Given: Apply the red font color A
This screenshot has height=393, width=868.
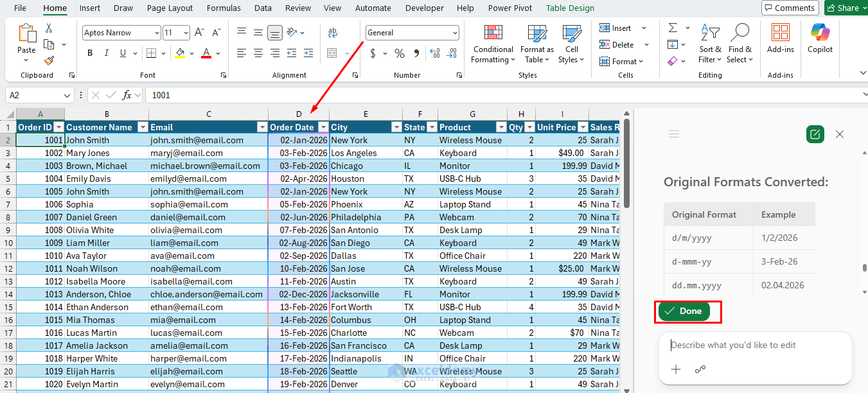Looking at the screenshot, I should [x=206, y=53].
